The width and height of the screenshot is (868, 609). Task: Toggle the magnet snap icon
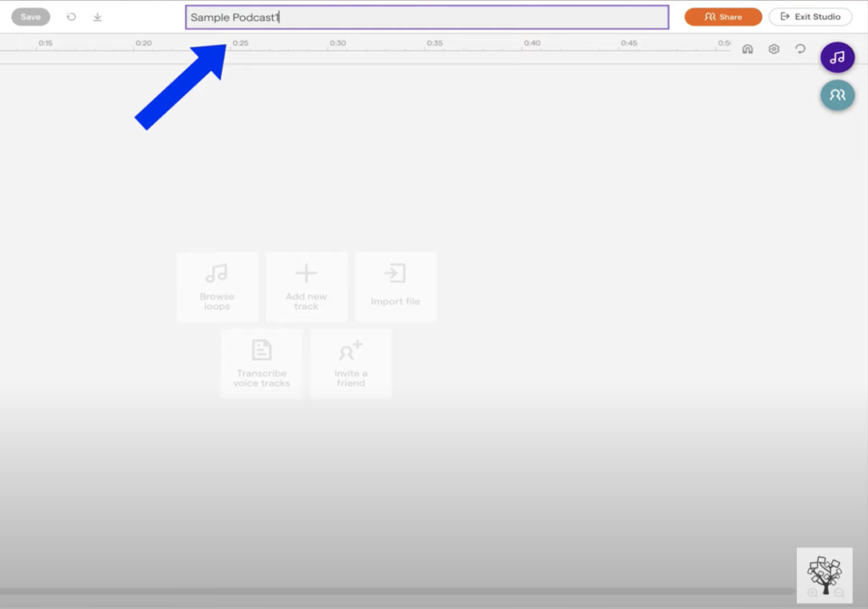pos(748,49)
